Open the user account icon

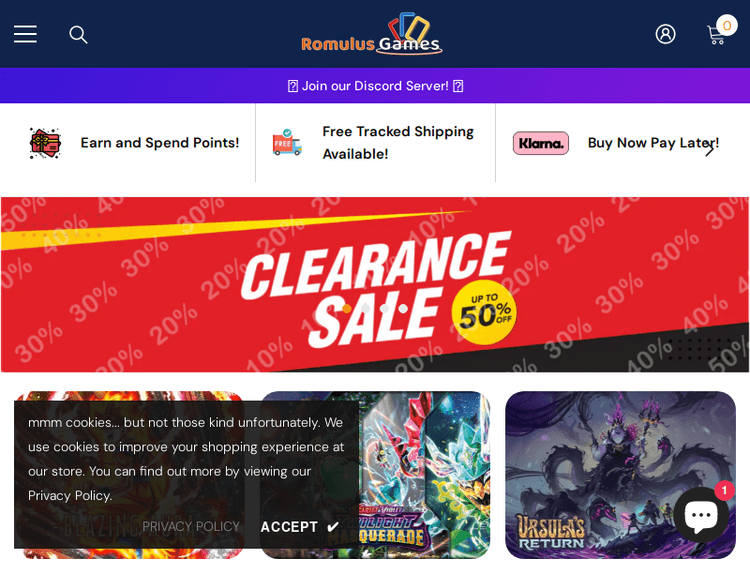point(665,34)
